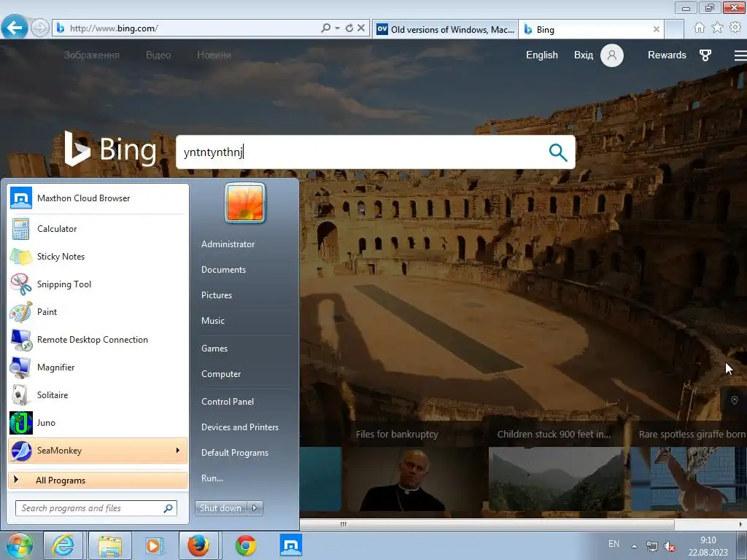The image size is (747, 560).
Task: Open Pictures from the Start menu
Action: [216, 295]
